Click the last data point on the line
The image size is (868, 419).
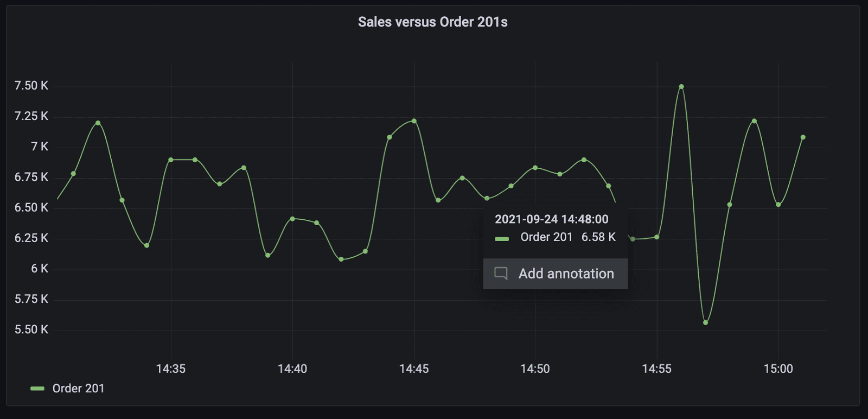(803, 137)
